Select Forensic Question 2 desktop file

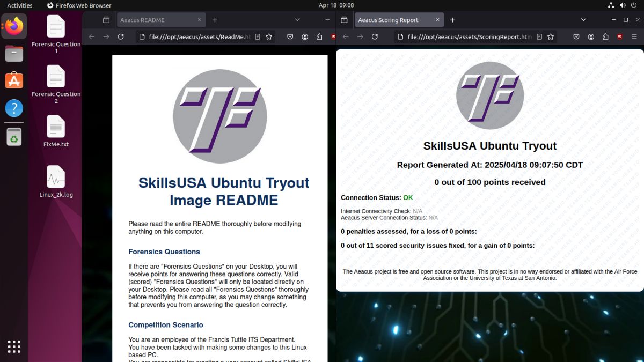(56, 84)
